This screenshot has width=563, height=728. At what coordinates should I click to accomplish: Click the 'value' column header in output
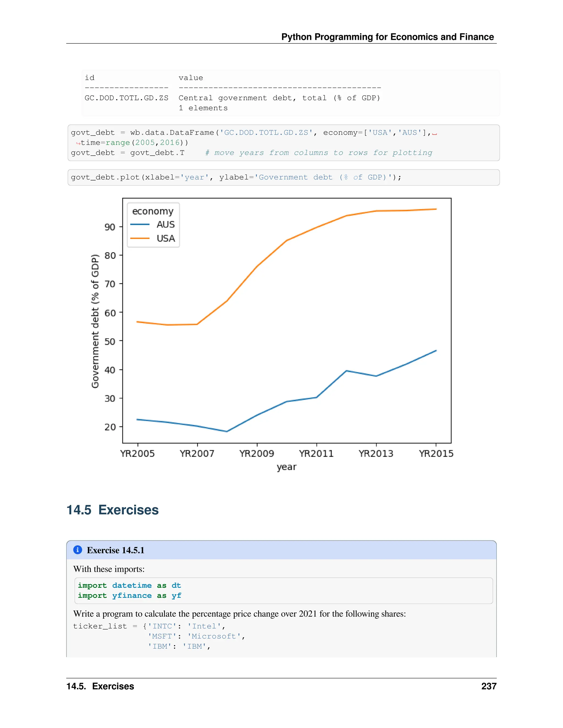tap(191, 78)
